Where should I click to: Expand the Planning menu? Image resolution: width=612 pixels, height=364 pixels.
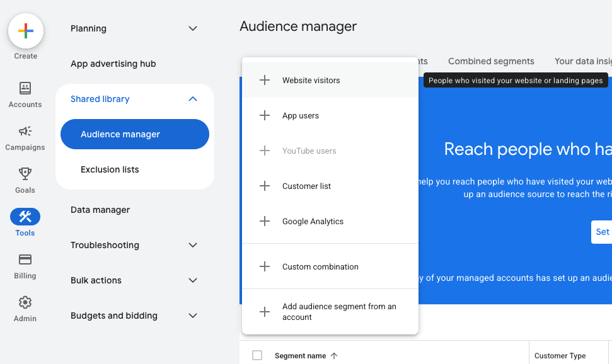[193, 28]
